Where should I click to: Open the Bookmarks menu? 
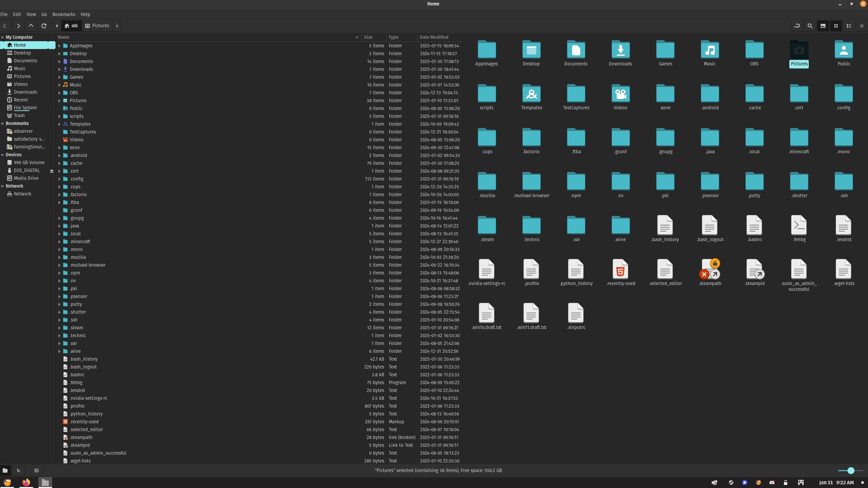[x=64, y=14]
